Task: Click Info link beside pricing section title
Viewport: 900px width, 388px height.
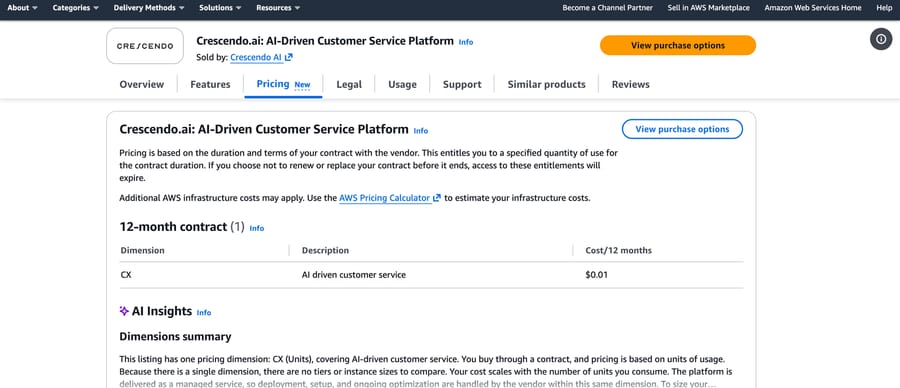Action: point(421,131)
